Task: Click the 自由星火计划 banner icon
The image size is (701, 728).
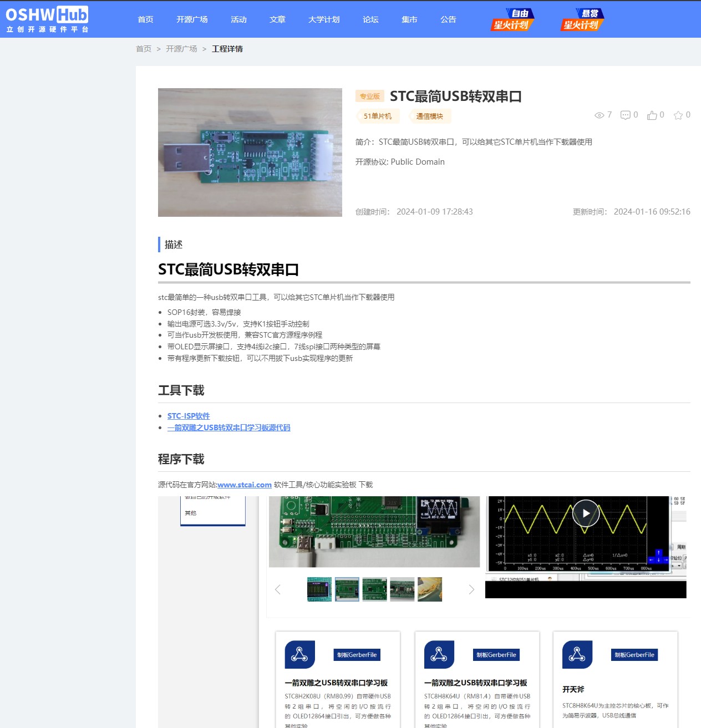Action: pyautogui.click(x=513, y=19)
